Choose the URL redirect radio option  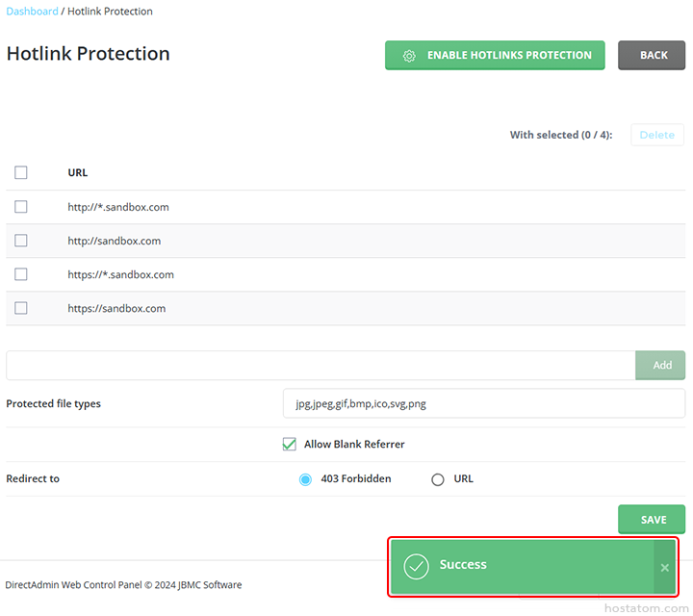(x=438, y=479)
